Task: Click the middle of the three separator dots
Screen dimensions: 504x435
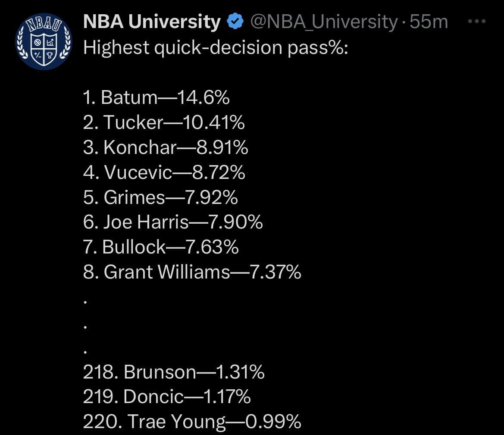Action: click(86, 327)
